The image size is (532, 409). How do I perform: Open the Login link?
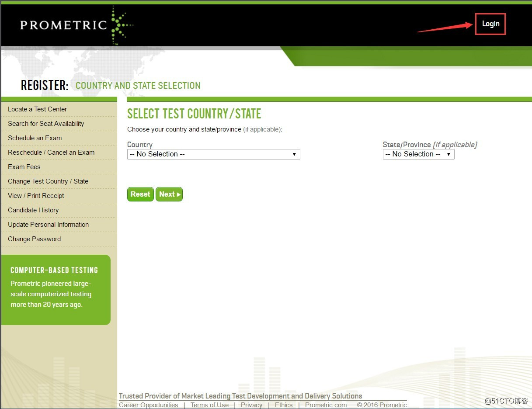(490, 24)
